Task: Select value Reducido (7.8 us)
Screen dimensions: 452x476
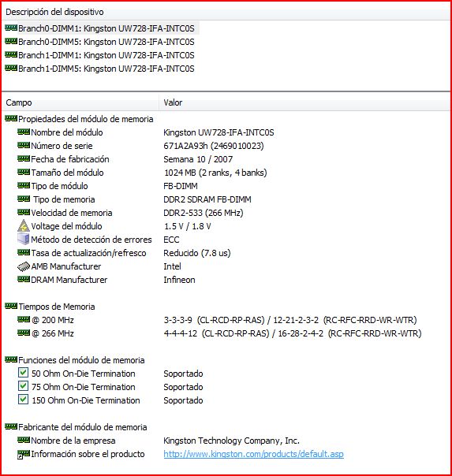Action: [197, 253]
